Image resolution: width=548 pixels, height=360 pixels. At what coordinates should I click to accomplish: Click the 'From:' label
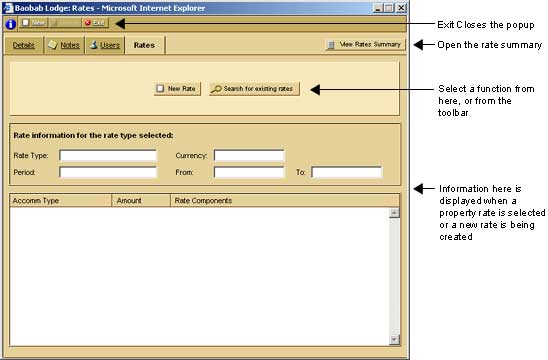[x=184, y=172]
